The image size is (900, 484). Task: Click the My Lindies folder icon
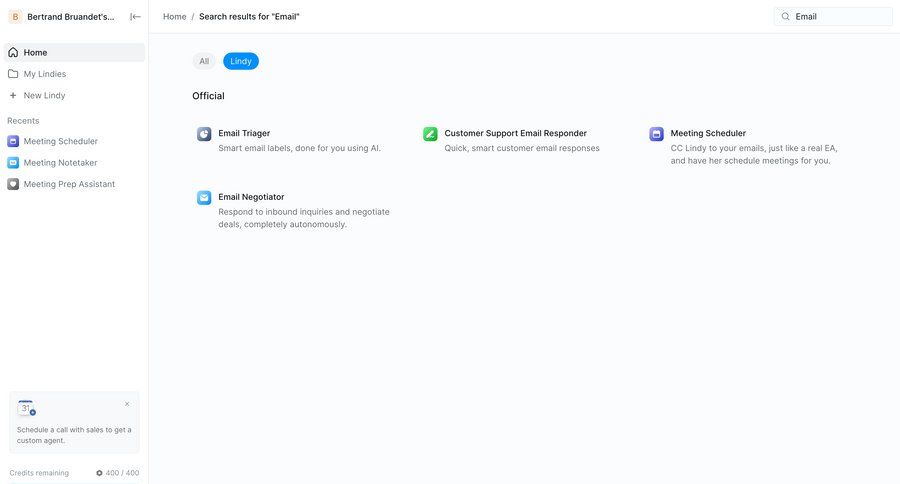point(13,73)
